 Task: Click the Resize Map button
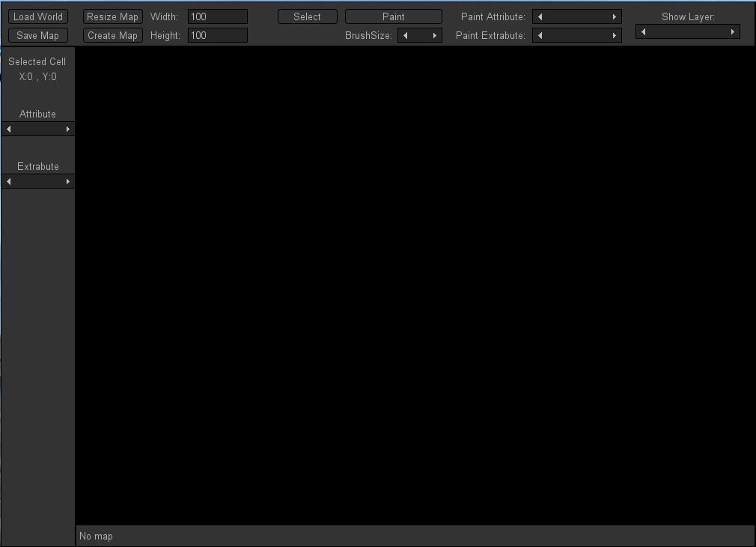click(112, 16)
